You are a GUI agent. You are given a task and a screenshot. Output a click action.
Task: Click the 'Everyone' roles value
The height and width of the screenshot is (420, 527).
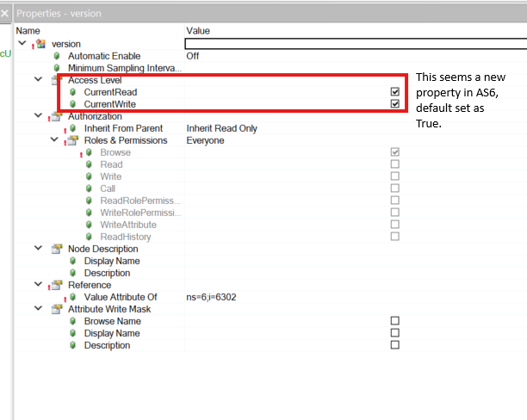(205, 140)
